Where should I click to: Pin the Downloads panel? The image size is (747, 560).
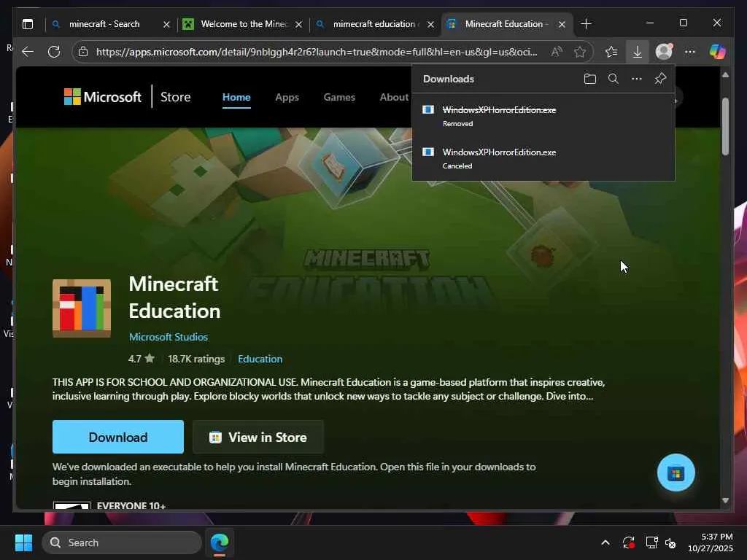(x=659, y=79)
